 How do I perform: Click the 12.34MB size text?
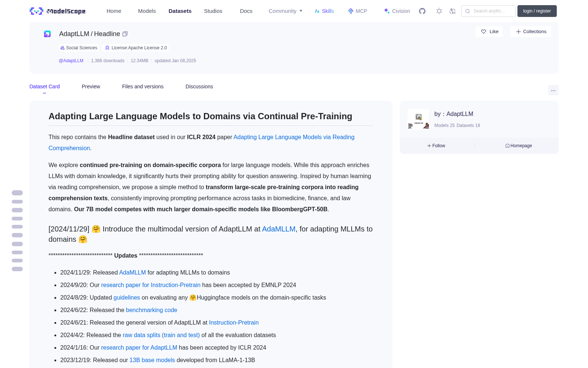click(140, 61)
